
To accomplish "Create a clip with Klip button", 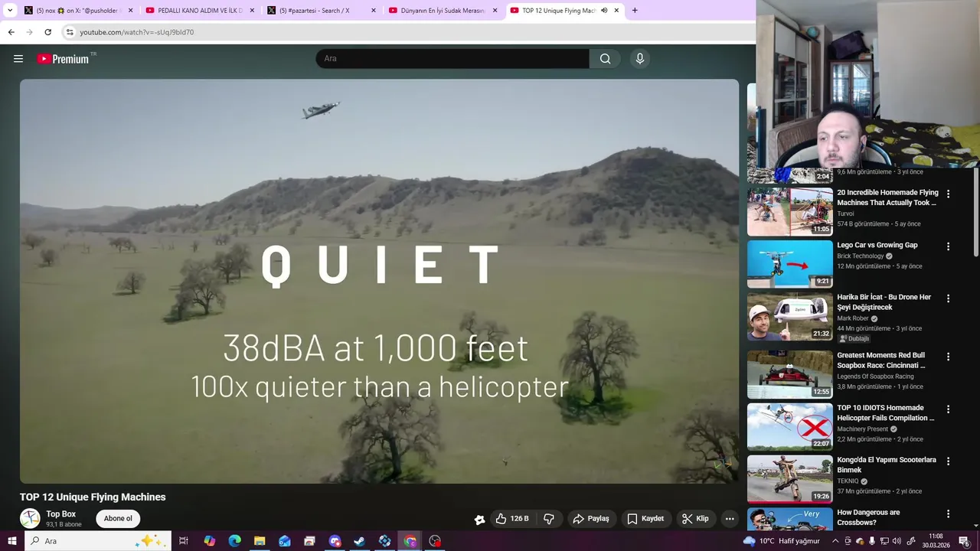I will [x=695, y=519].
